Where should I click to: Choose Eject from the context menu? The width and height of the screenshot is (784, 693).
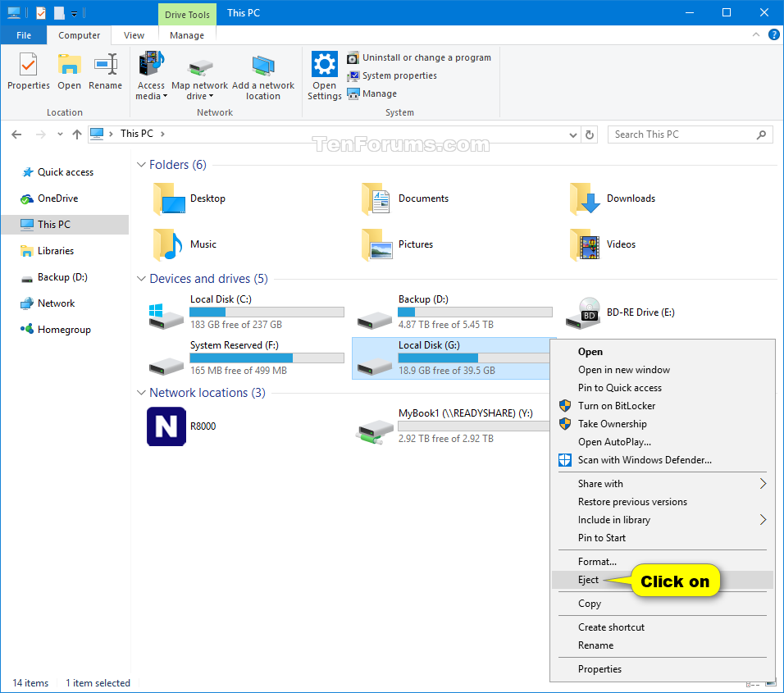663,580
